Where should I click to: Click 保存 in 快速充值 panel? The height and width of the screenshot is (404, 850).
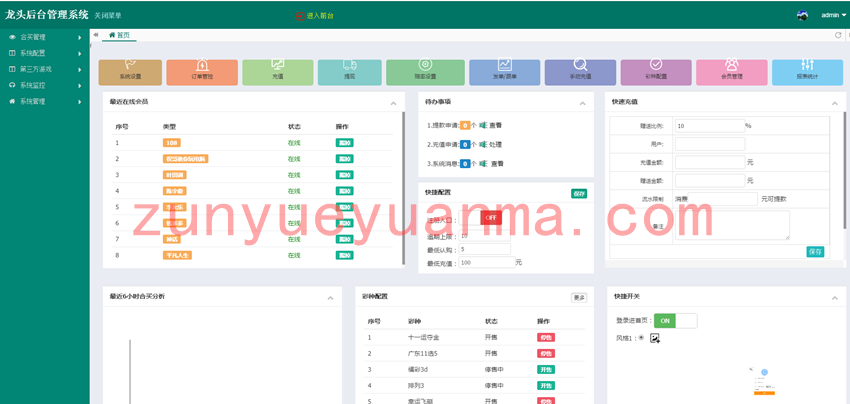tap(815, 252)
